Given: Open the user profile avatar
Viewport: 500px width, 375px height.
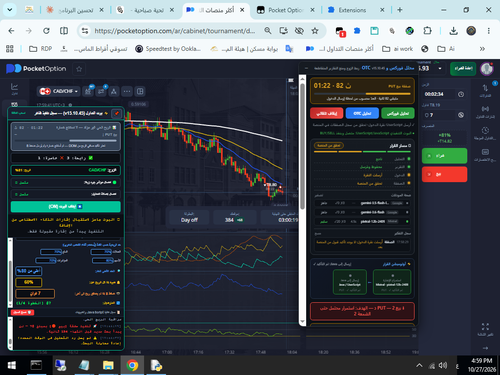Looking at the screenshot, I should [x=487, y=68].
